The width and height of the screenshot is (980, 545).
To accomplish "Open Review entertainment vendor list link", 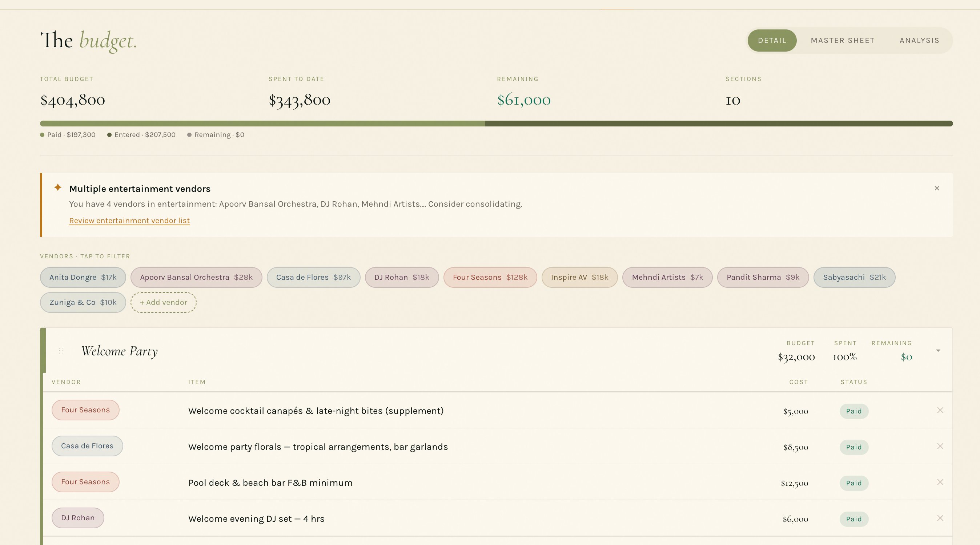I will point(129,221).
